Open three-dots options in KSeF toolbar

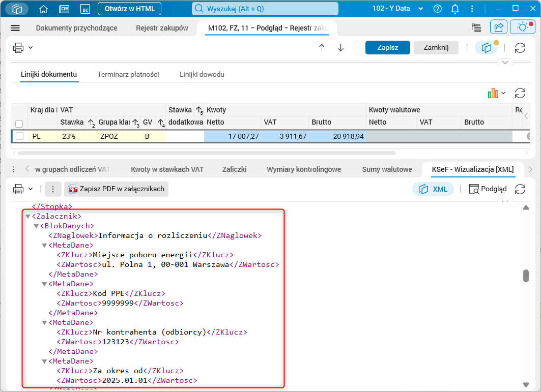click(53, 189)
